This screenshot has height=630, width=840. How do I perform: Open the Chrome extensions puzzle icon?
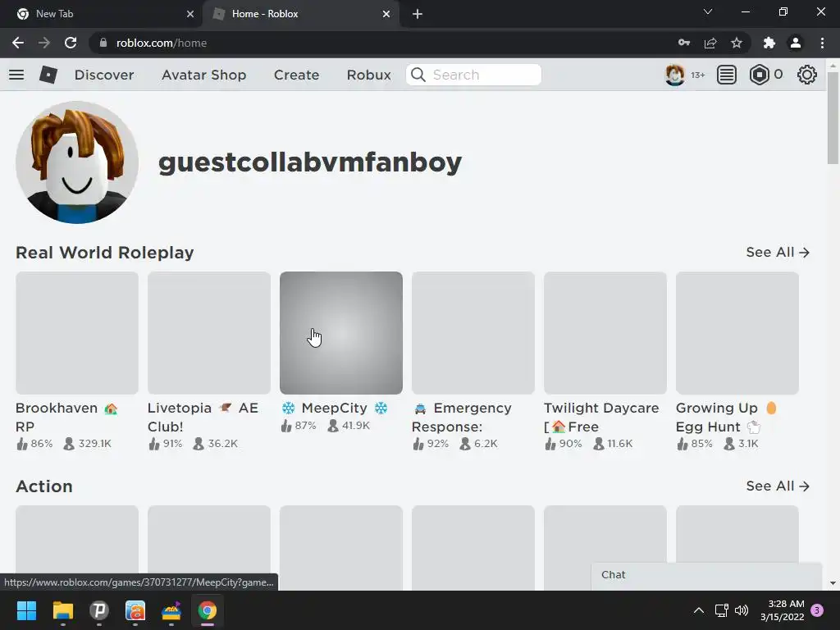(x=769, y=43)
